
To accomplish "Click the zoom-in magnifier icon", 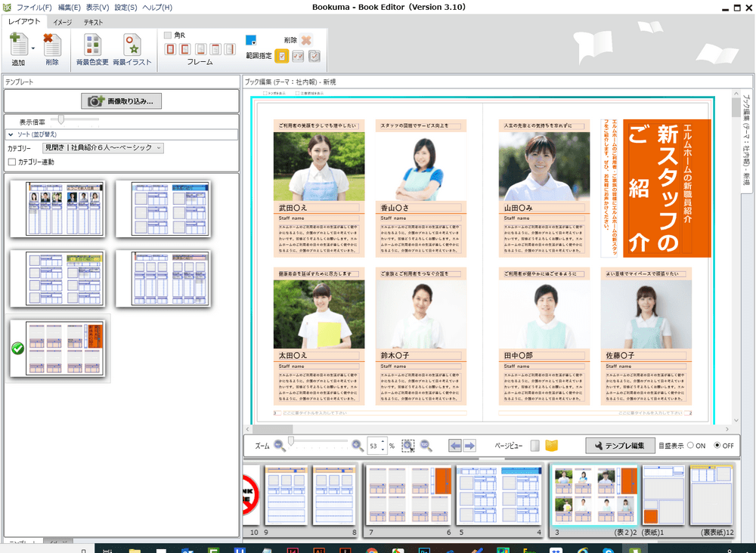I will [x=358, y=446].
